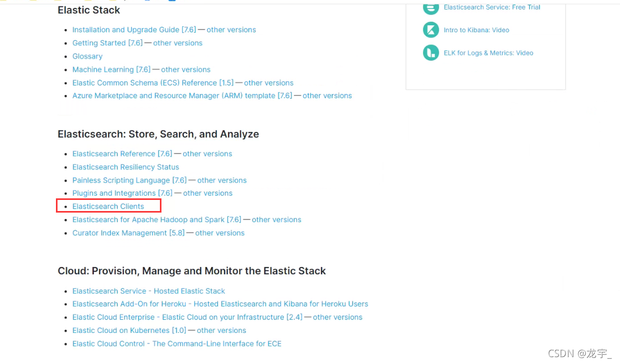View other versions of Elasticsearch Reference
The width and height of the screenshot is (620, 364).
(207, 154)
